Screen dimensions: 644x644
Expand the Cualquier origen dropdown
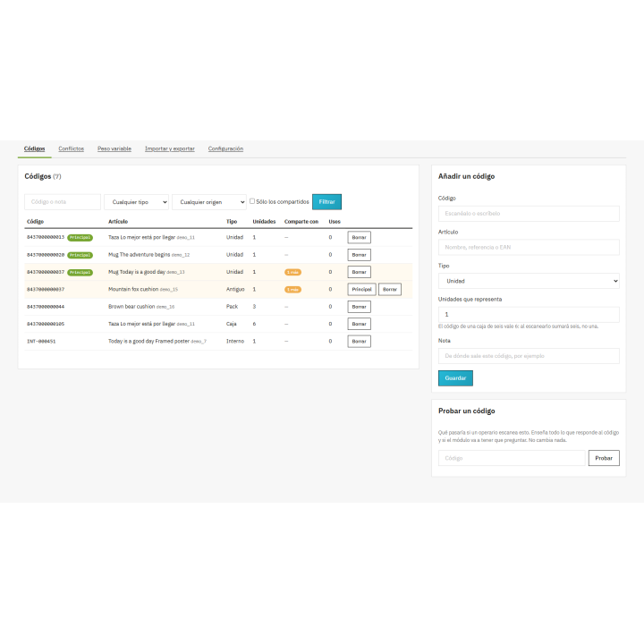209,202
